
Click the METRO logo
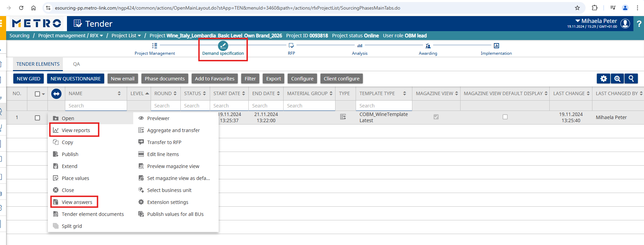point(37,23)
